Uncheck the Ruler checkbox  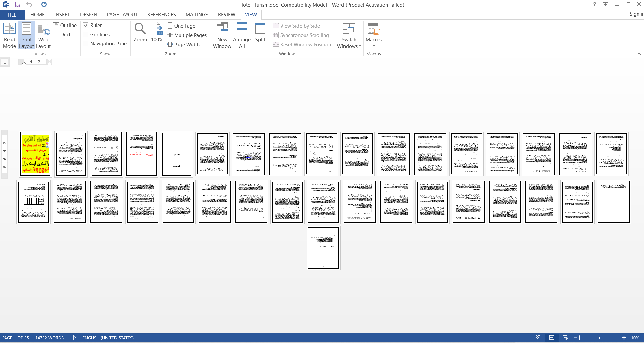[x=86, y=26]
